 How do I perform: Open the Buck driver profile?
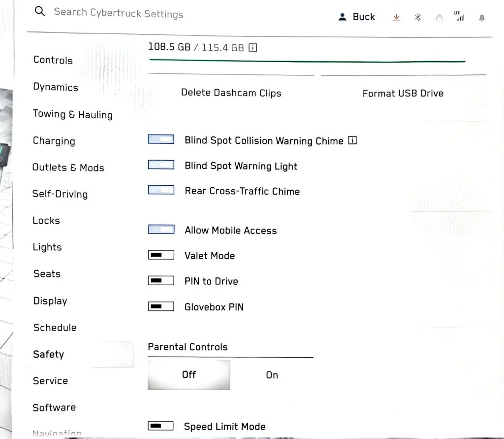pos(356,17)
